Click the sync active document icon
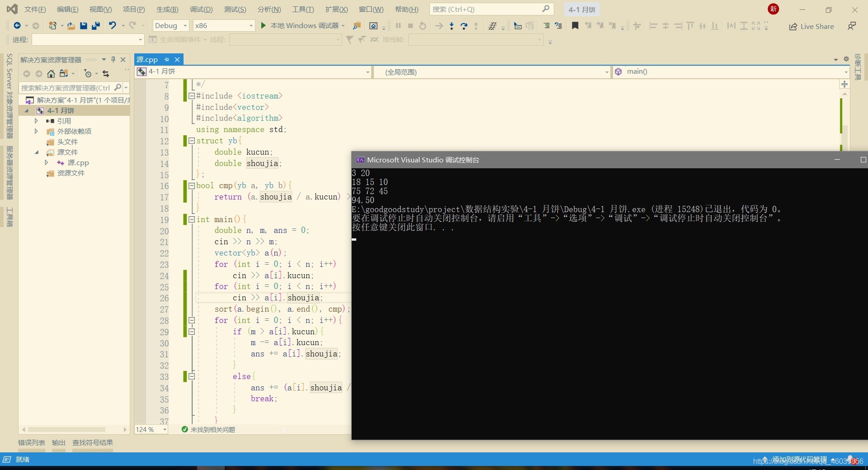The height and width of the screenshot is (470, 868). point(106,74)
